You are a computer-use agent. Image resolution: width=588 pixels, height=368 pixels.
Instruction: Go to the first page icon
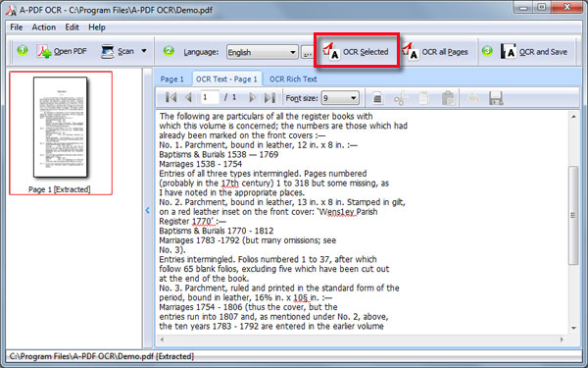point(171,97)
